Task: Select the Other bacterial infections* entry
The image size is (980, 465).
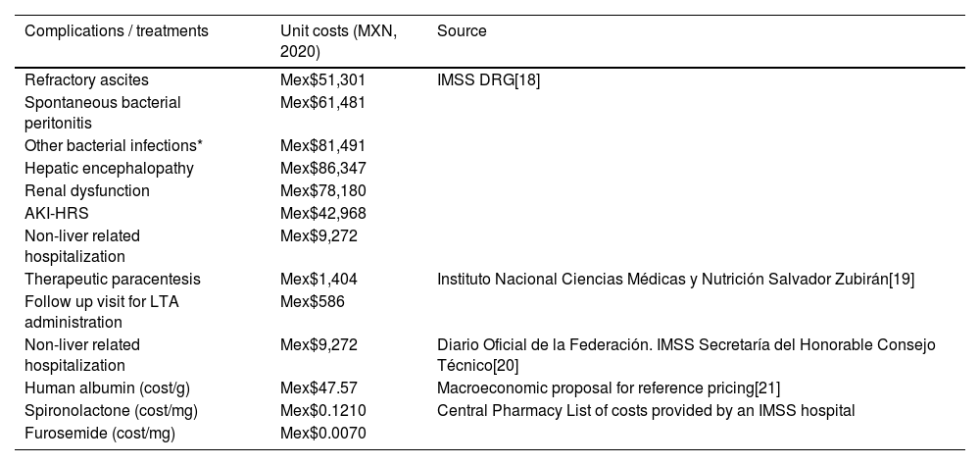Action: pos(114,146)
